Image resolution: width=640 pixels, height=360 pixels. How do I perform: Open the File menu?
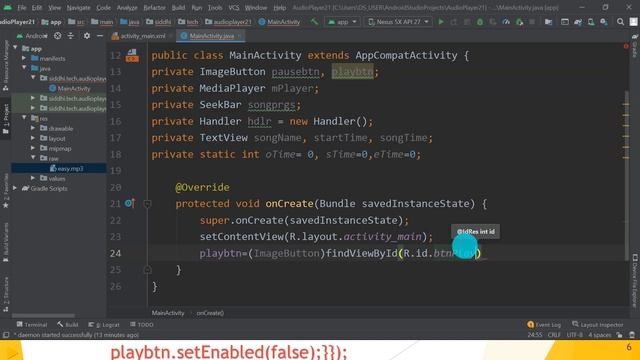pyautogui.click(x=22, y=8)
